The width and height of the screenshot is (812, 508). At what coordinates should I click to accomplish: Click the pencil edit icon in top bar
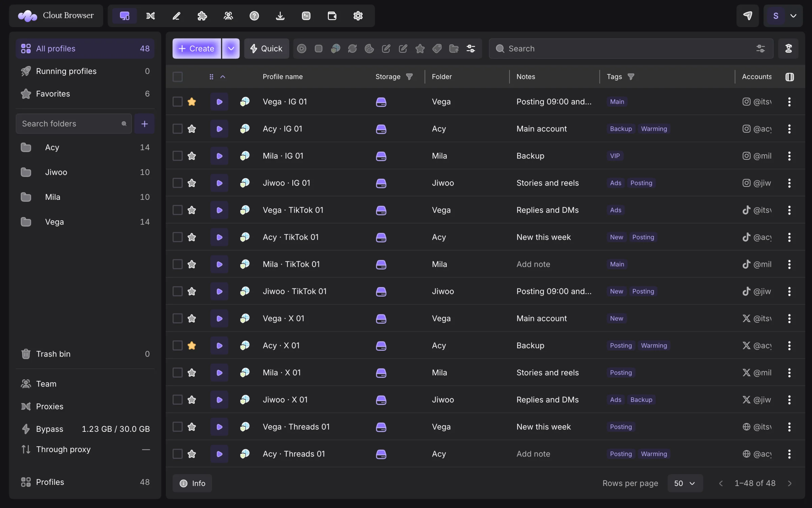coord(176,16)
